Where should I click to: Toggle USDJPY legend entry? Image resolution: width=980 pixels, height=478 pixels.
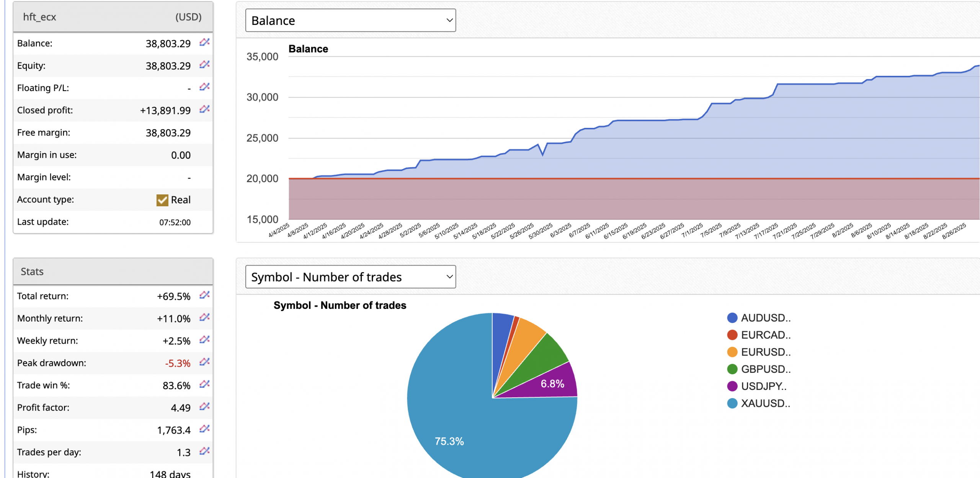pyautogui.click(x=763, y=386)
